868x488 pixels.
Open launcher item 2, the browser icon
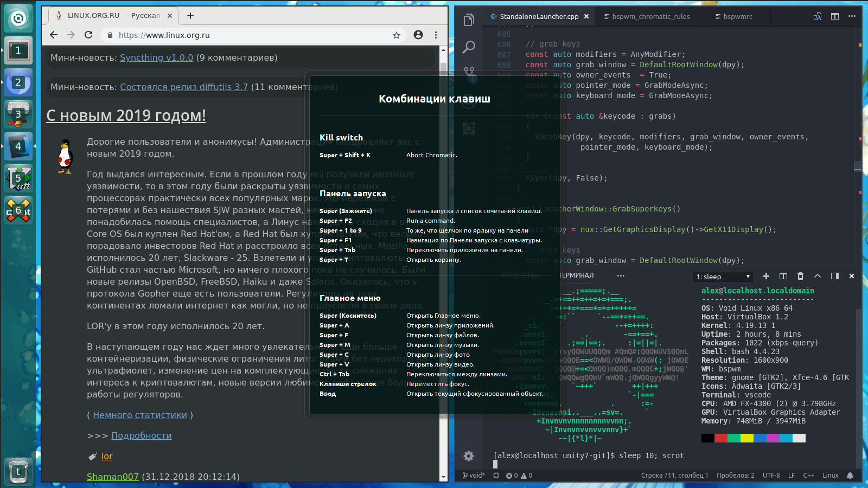[18, 82]
